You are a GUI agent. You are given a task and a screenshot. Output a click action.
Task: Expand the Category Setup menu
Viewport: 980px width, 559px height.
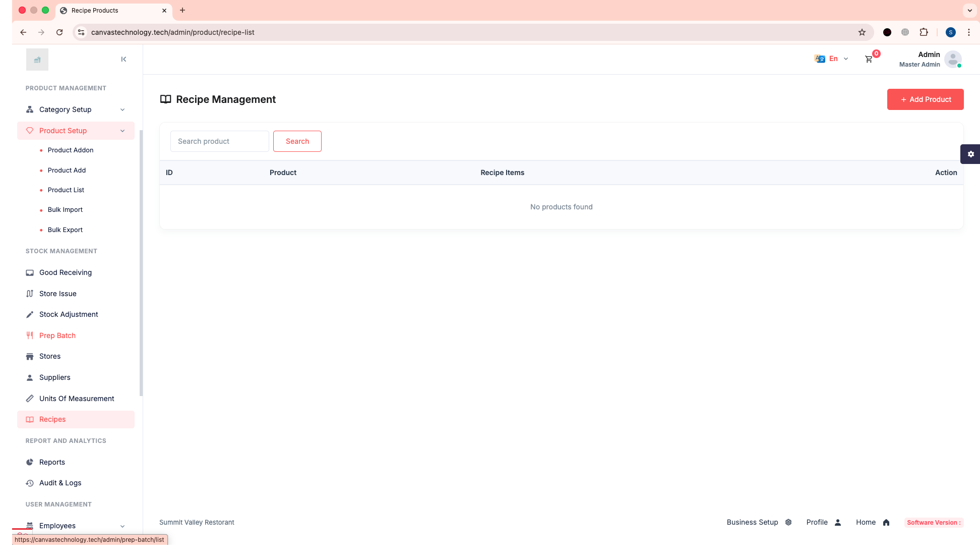click(x=76, y=109)
